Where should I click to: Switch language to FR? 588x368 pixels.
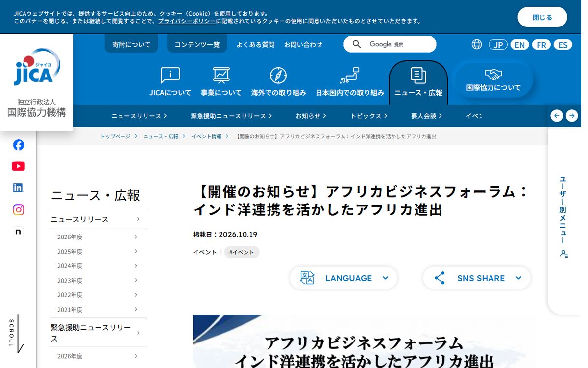click(541, 45)
